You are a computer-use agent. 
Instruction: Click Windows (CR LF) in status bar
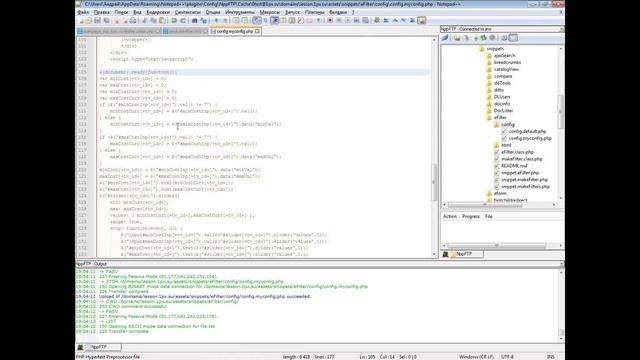(x=476, y=357)
